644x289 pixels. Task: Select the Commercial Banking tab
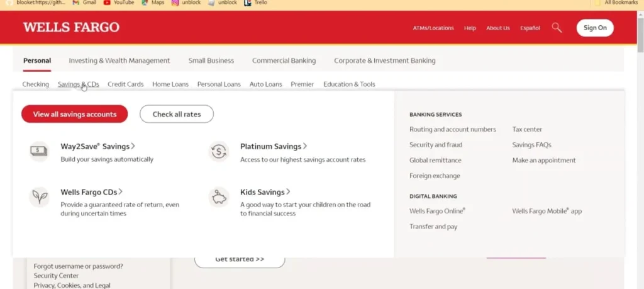(284, 60)
